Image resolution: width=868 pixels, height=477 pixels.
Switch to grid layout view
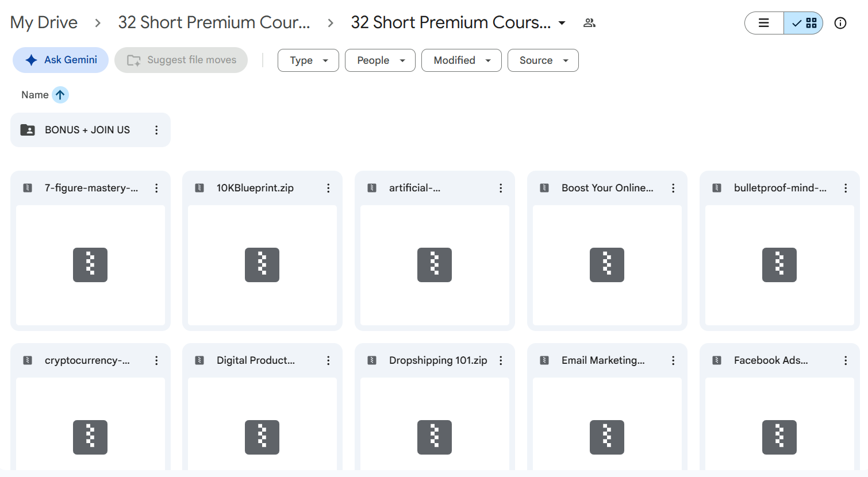click(804, 23)
